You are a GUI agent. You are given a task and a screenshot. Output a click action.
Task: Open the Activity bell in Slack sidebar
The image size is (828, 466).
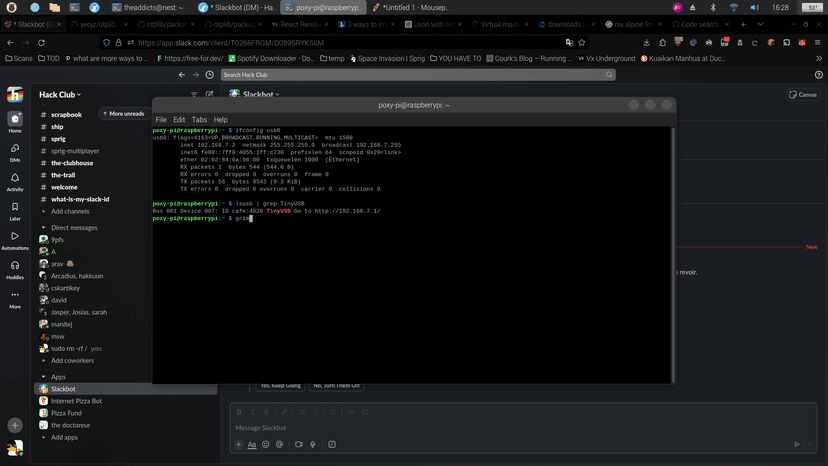coord(15,179)
